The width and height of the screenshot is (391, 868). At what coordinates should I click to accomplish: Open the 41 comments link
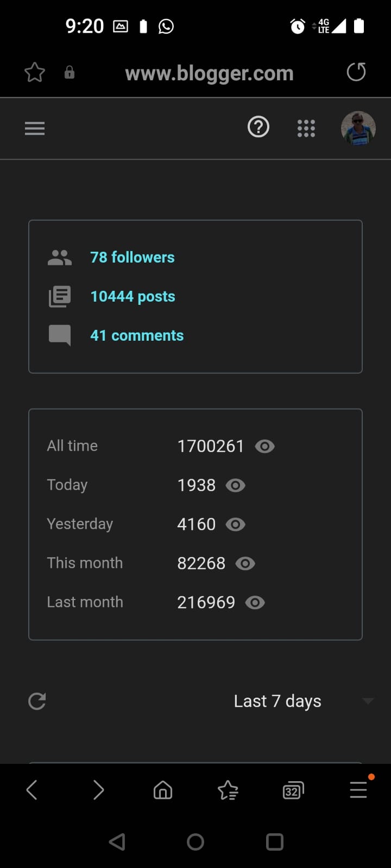[x=137, y=335]
